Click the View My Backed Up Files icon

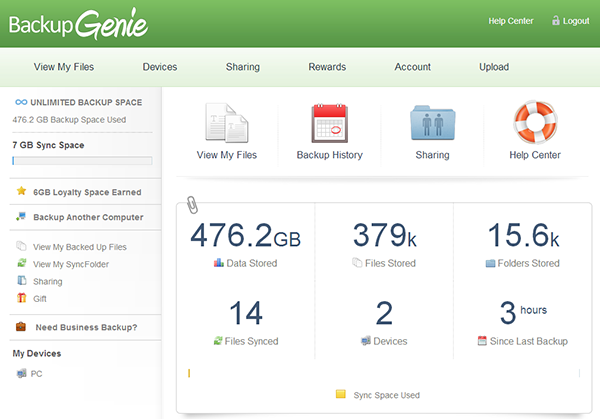21,246
